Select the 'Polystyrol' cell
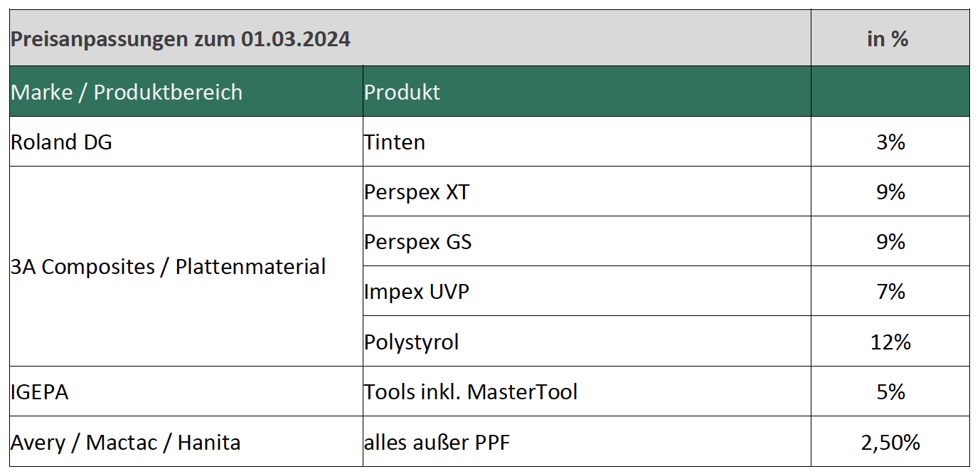The image size is (980, 474). [412, 342]
